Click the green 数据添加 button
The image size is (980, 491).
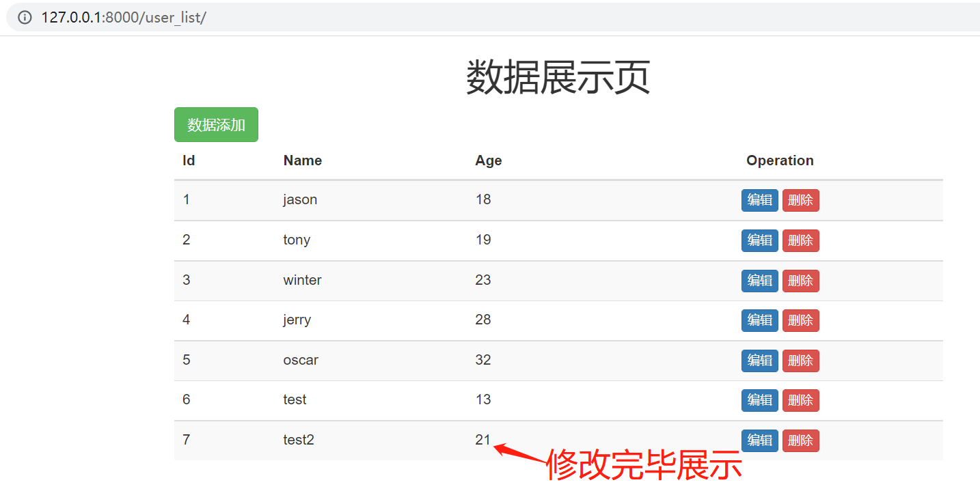point(216,125)
